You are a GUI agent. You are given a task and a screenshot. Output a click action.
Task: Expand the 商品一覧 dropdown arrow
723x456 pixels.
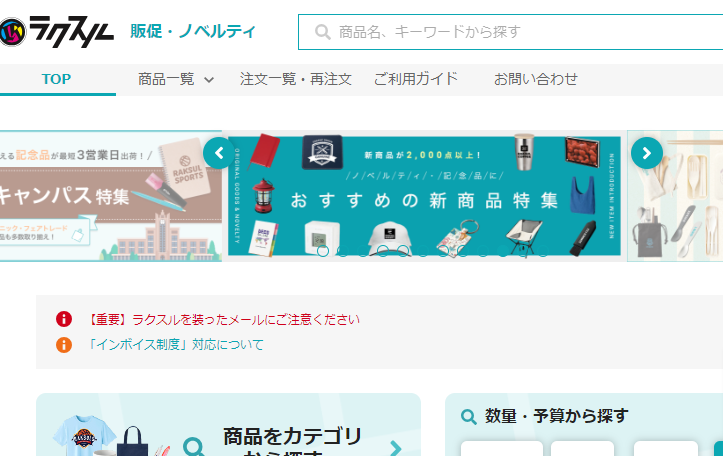tap(209, 80)
